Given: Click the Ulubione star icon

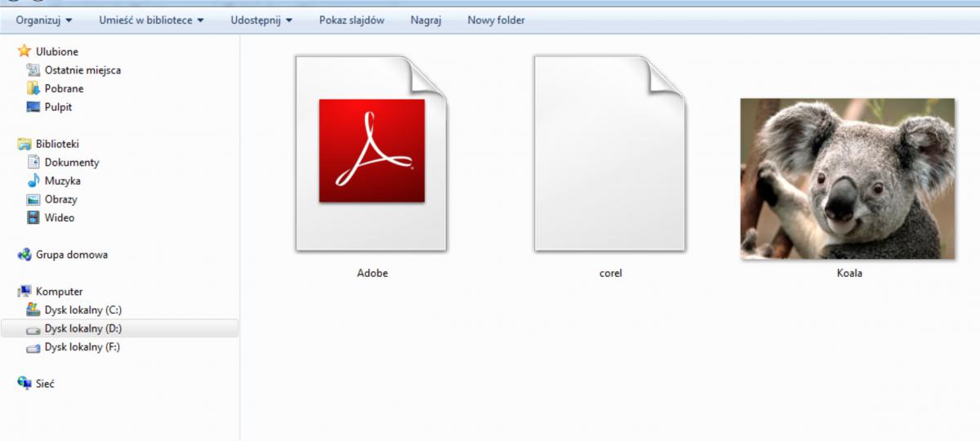Looking at the screenshot, I should (x=24, y=51).
